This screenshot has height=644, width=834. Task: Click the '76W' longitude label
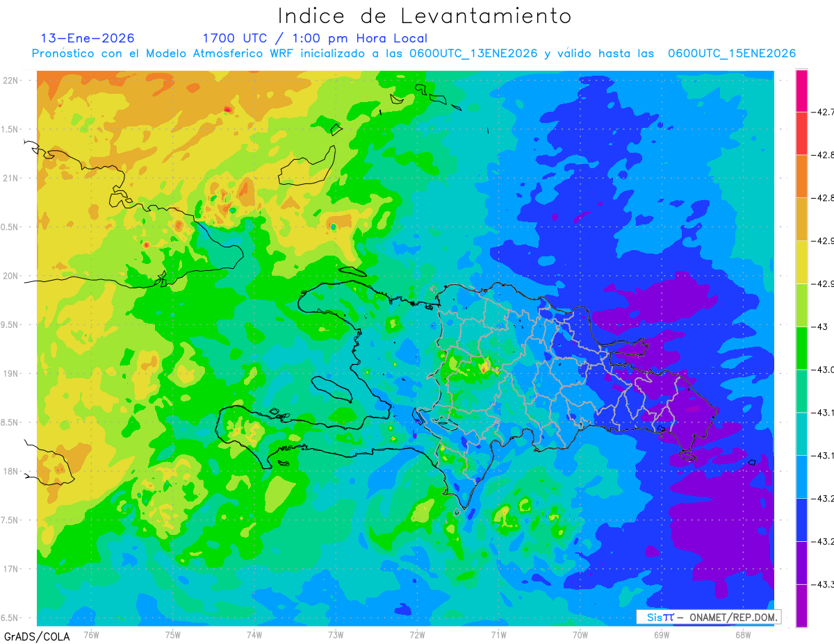[x=91, y=634]
